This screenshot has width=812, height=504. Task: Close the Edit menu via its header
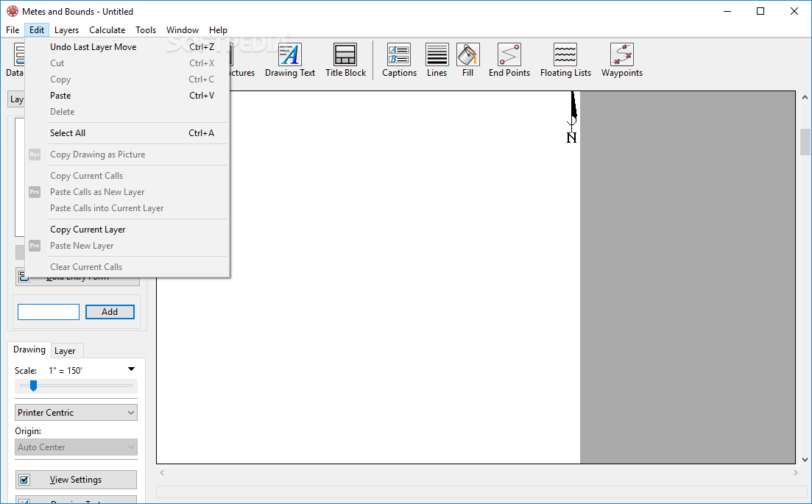[x=37, y=30]
